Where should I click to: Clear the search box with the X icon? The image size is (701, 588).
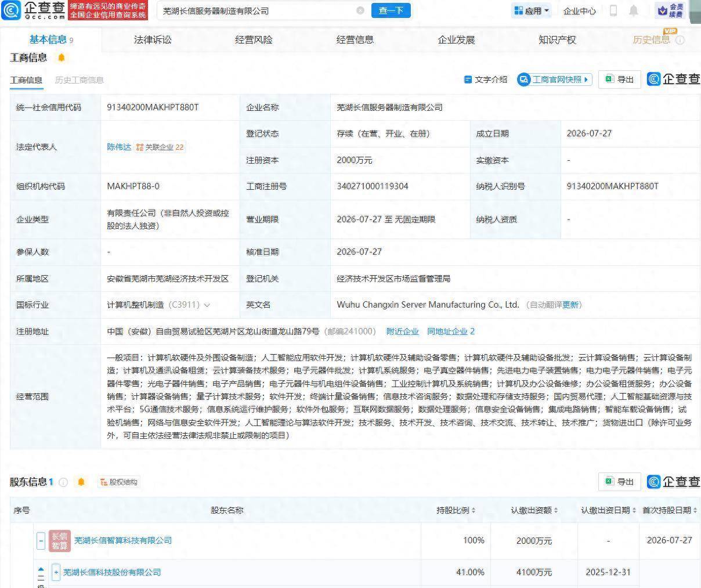click(360, 10)
